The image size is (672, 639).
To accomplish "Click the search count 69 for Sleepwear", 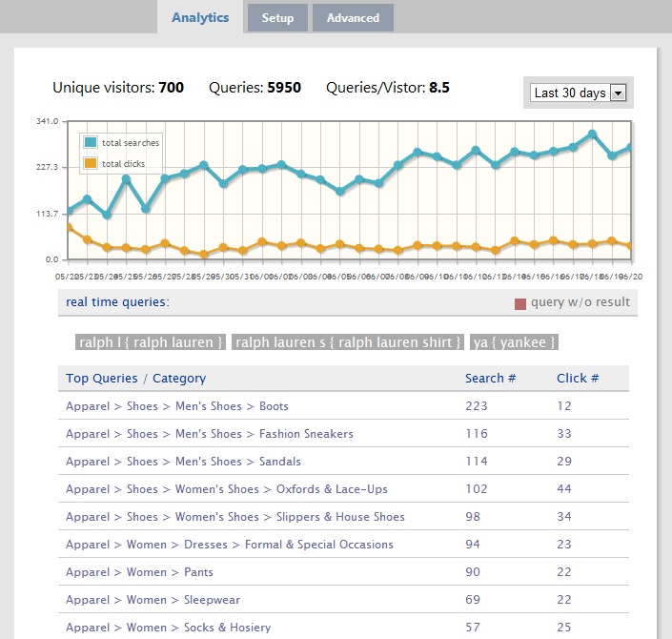I will (473, 600).
